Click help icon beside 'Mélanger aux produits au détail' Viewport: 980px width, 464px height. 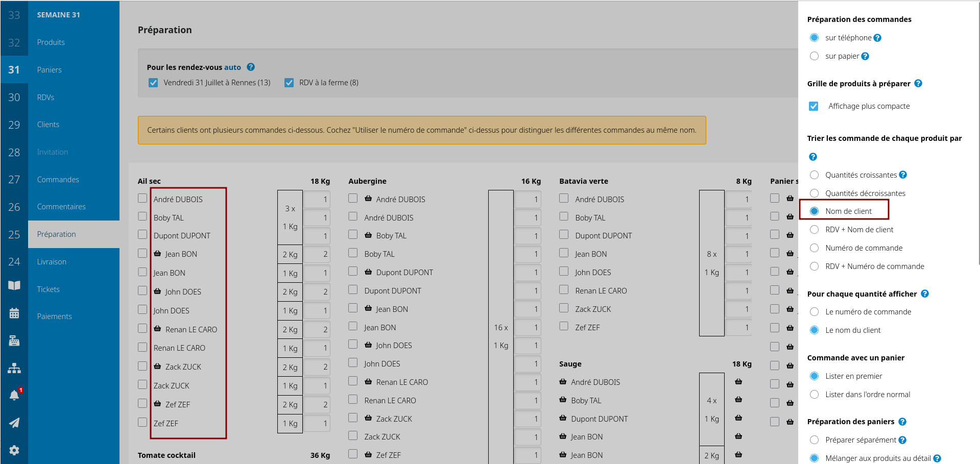937,458
